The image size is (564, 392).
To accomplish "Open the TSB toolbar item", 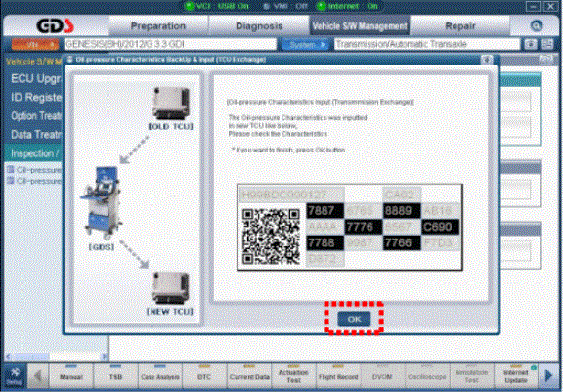I will [x=115, y=375].
